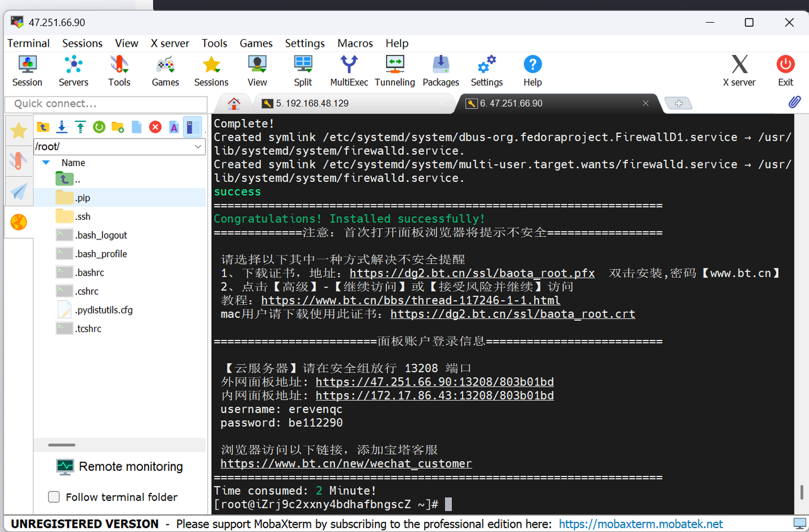Click the home tab icon
The width and height of the screenshot is (809, 532).
(234, 103)
